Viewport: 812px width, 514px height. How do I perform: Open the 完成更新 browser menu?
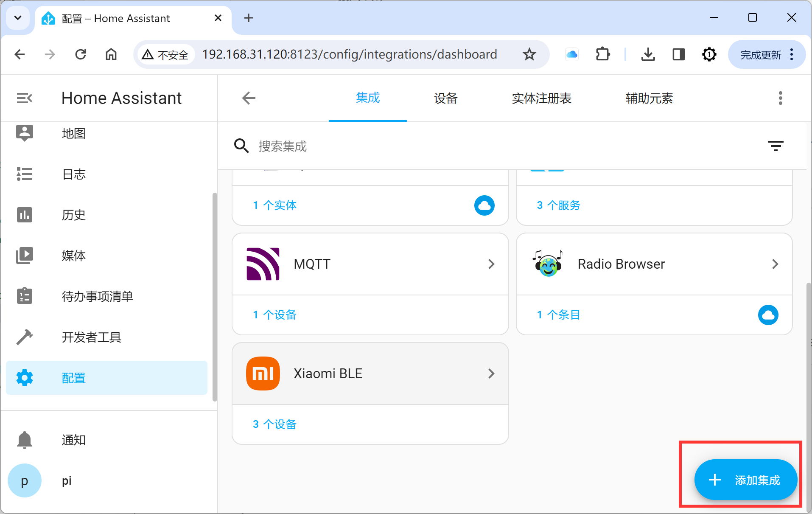pyautogui.click(x=767, y=54)
